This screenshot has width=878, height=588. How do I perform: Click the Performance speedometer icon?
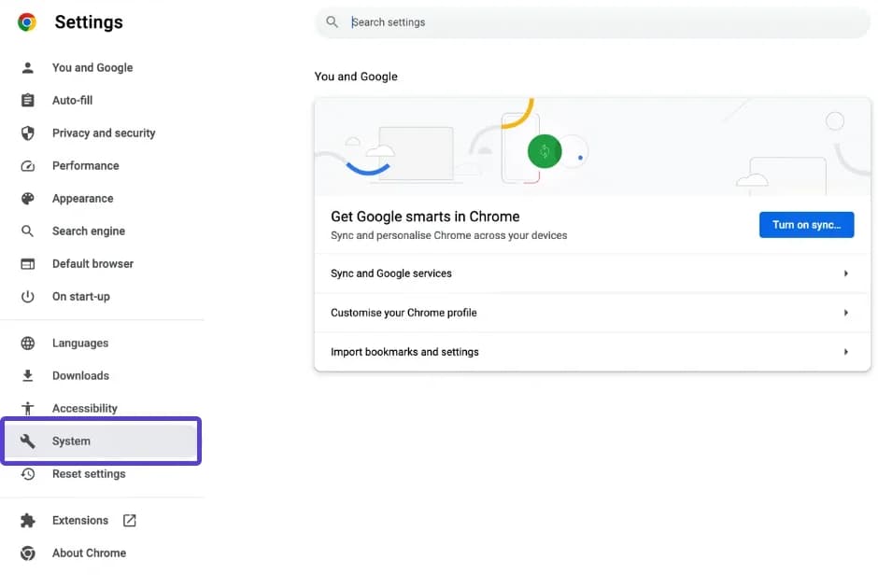pos(27,165)
